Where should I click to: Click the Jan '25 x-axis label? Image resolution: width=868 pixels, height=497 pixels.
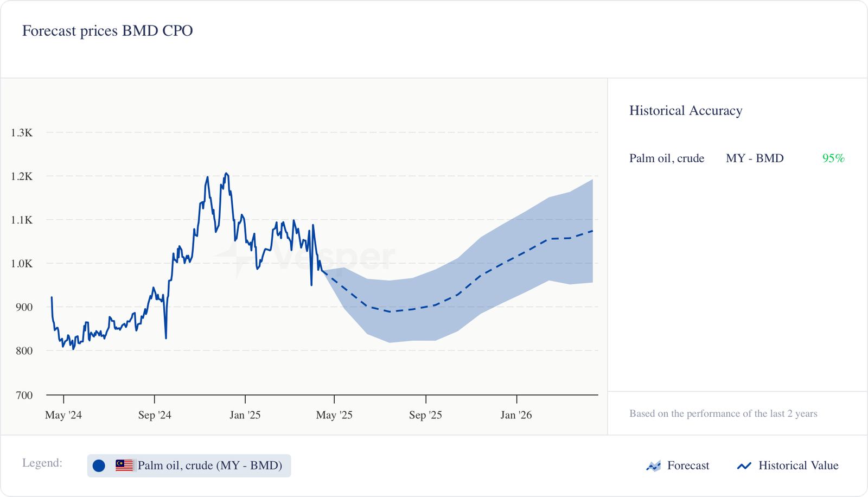click(245, 415)
